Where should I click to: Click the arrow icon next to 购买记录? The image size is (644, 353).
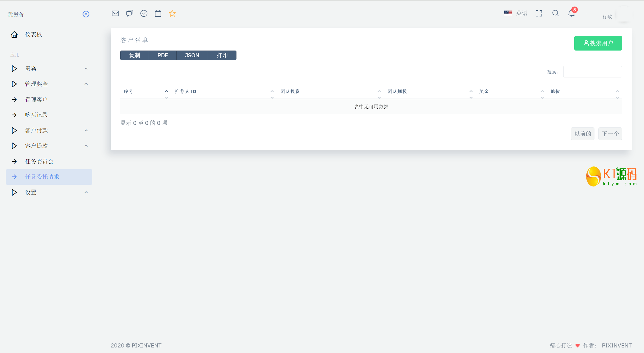[14, 115]
